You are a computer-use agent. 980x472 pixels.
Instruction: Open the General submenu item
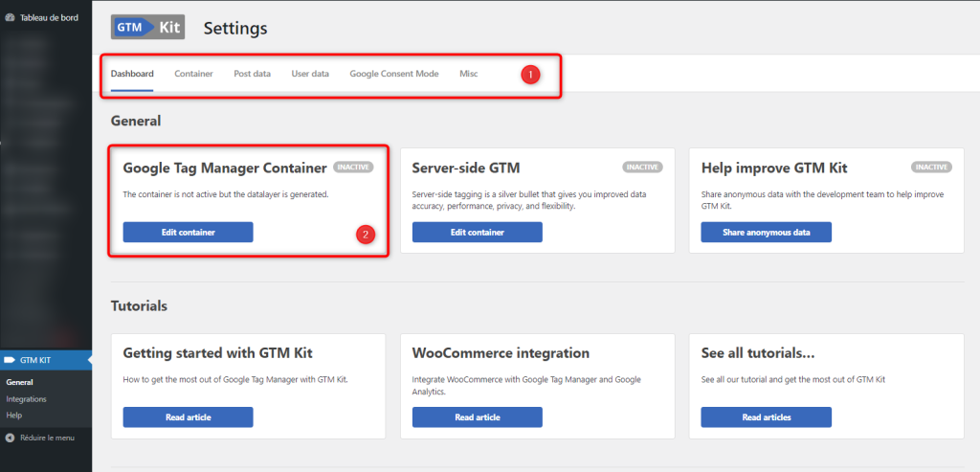click(x=19, y=382)
